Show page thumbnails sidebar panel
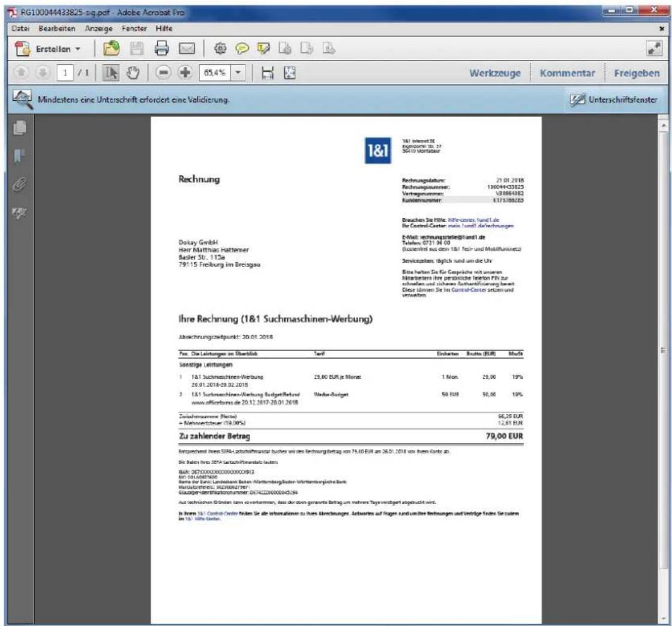The image size is (672, 626). tap(20, 127)
